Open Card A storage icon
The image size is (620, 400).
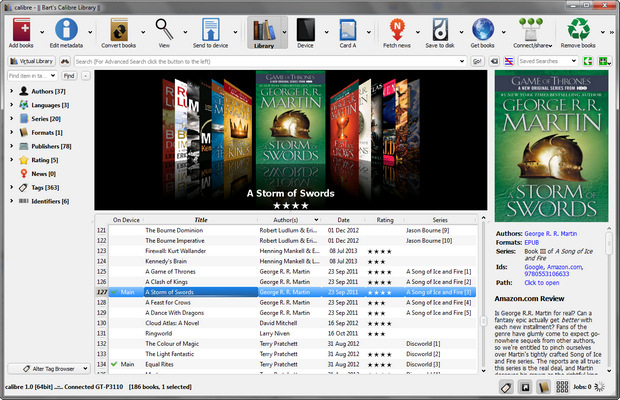click(348, 30)
